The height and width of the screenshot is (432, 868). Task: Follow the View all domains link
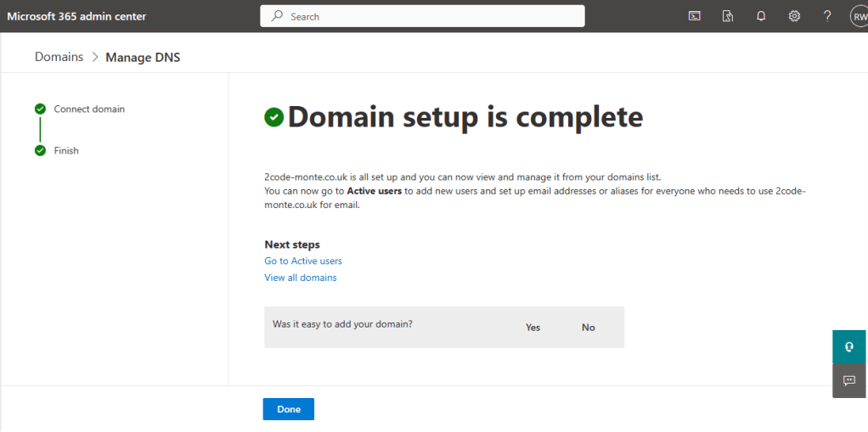[301, 278]
